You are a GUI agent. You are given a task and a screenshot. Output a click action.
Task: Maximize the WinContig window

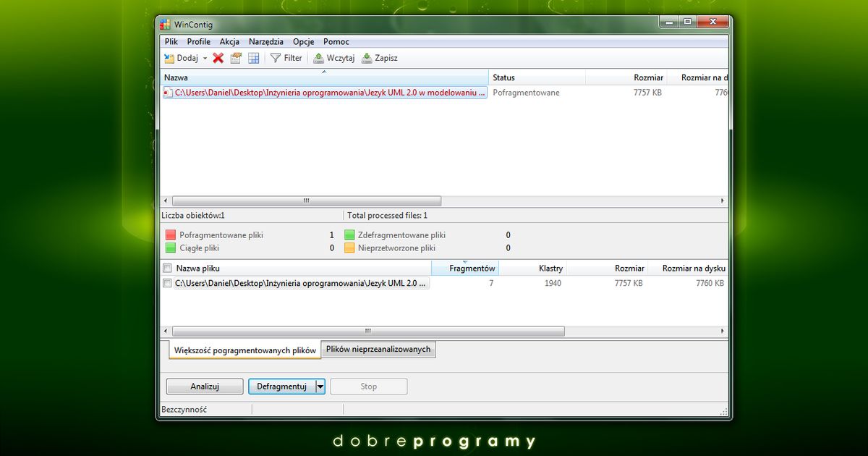[x=687, y=22]
